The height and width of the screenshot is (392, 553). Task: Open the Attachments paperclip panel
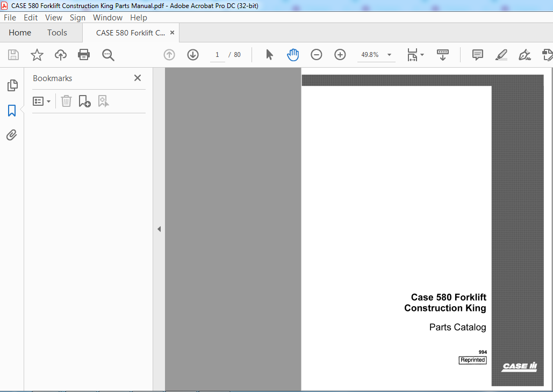click(12, 135)
